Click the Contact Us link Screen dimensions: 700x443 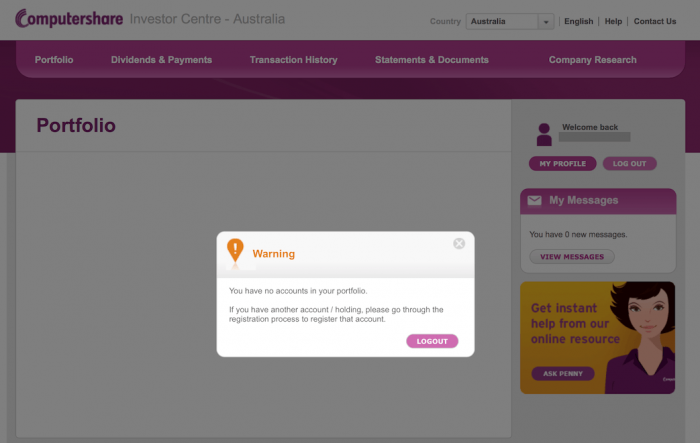[655, 21]
